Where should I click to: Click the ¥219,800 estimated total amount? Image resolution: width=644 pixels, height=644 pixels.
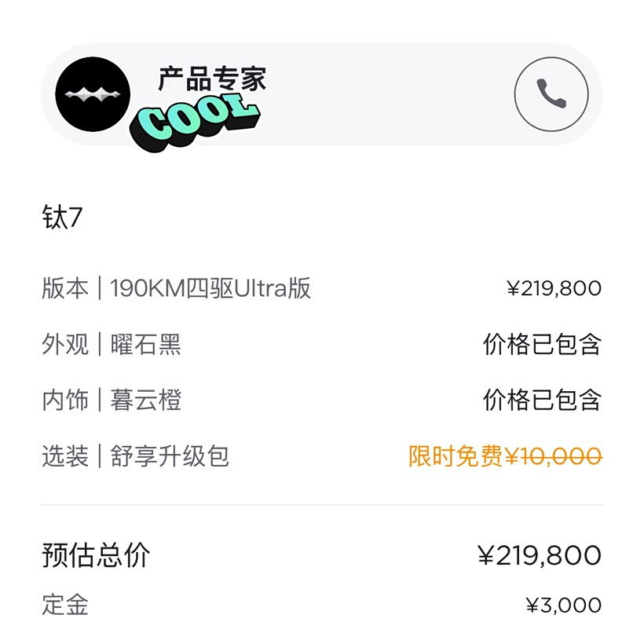pos(540,555)
